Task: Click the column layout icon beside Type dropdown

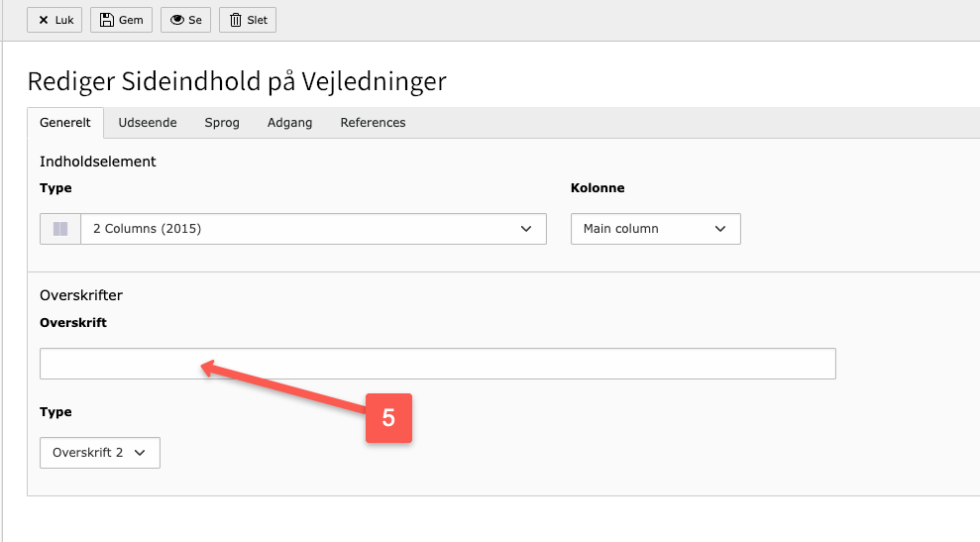Action: [60, 229]
